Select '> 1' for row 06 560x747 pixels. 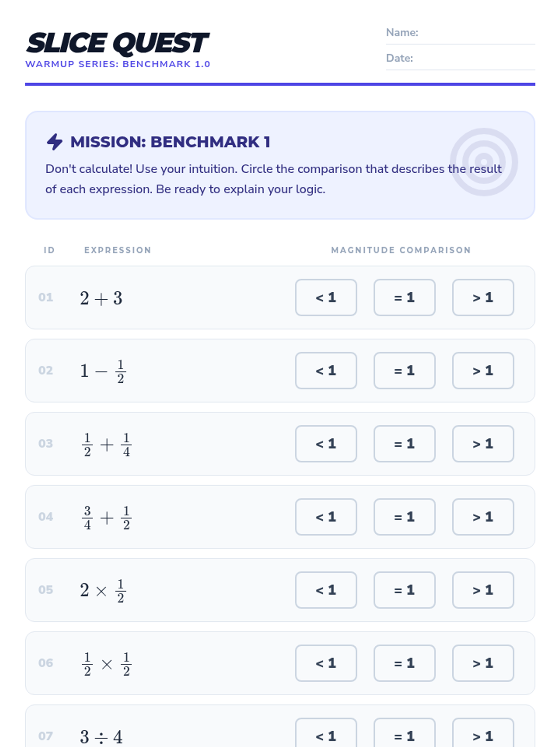point(483,663)
